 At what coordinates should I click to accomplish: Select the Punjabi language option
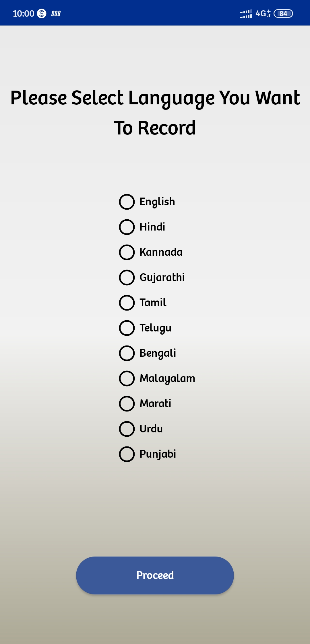tap(127, 454)
